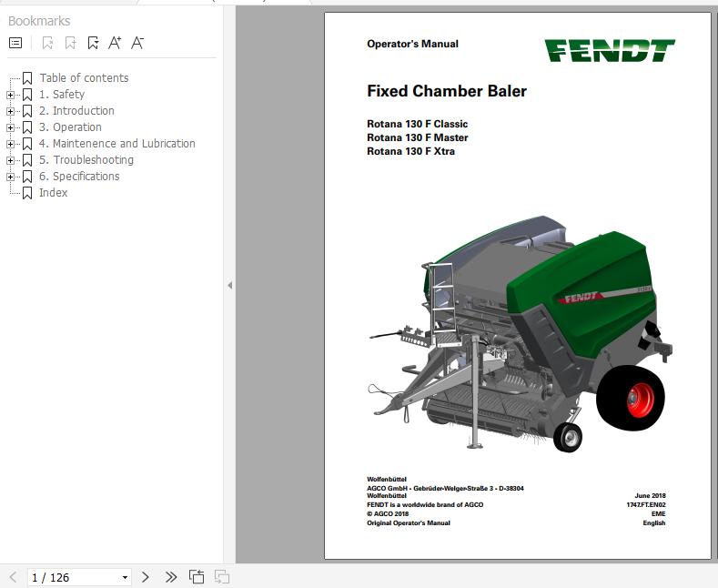Select the 3. Operation bookmark
Image resolution: width=718 pixels, height=588 pixels.
point(70,127)
